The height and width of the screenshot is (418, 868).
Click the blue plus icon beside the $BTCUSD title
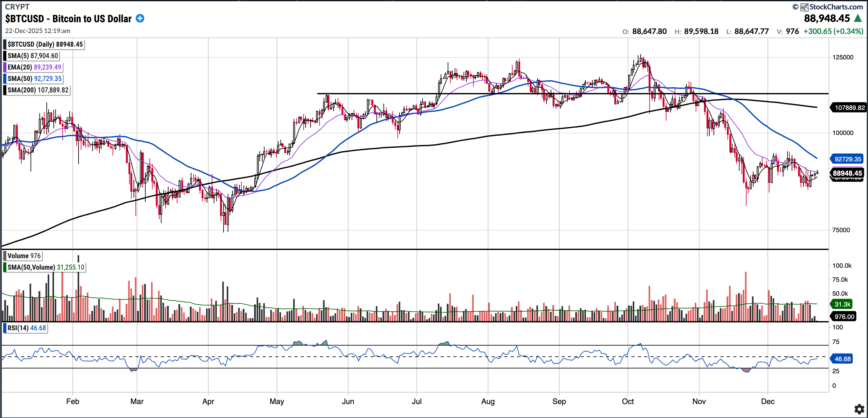pos(140,18)
